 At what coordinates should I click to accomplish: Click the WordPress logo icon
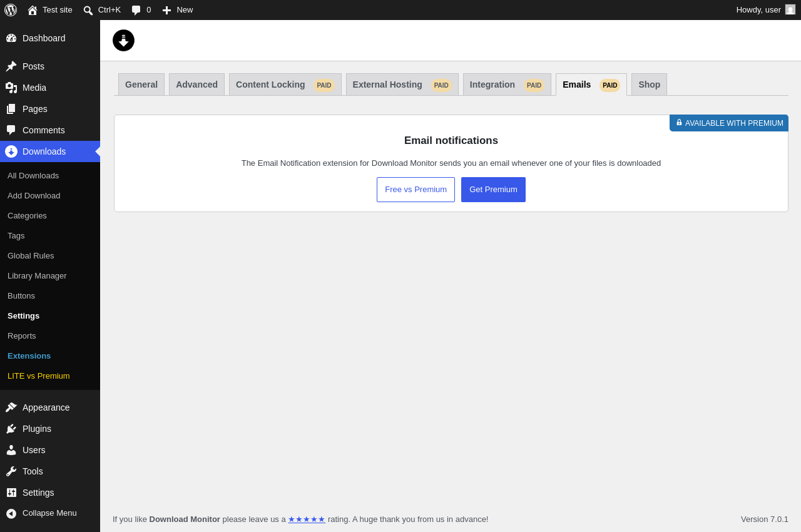(11, 10)
